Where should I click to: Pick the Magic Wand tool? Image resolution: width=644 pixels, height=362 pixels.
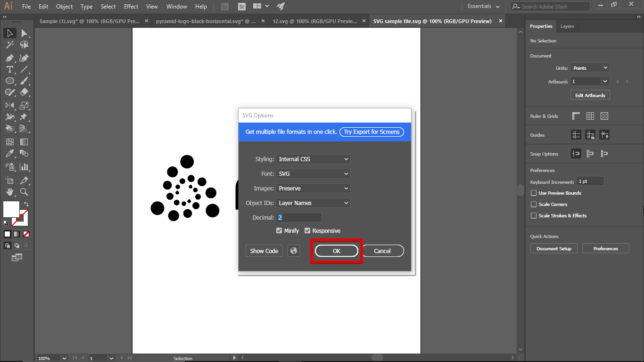tap(9, 45)
